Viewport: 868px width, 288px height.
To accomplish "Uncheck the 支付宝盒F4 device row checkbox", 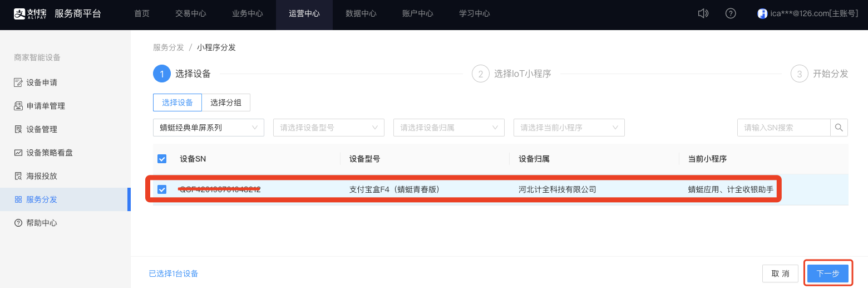I will click(162, 189).
